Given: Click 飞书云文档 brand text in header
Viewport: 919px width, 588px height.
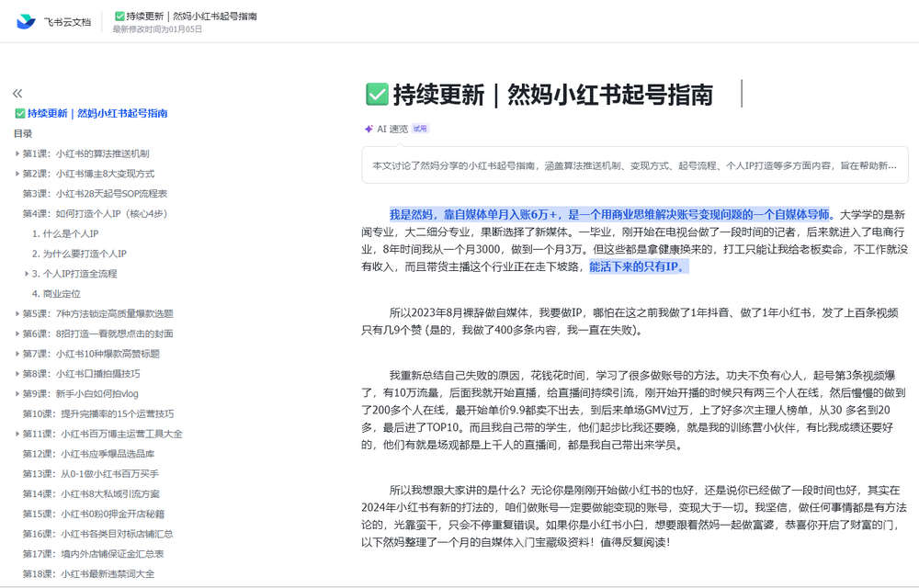Looking at the screenshot, I should click(68, 23).
